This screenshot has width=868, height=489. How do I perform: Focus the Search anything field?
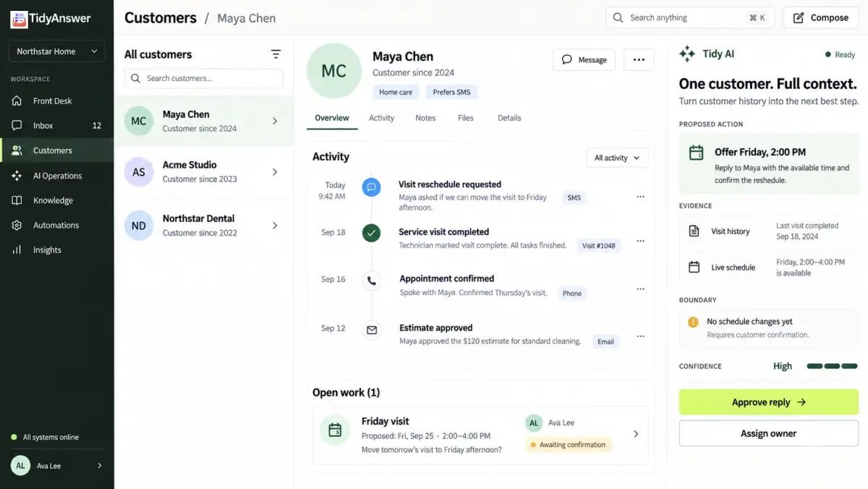[690, 17]
